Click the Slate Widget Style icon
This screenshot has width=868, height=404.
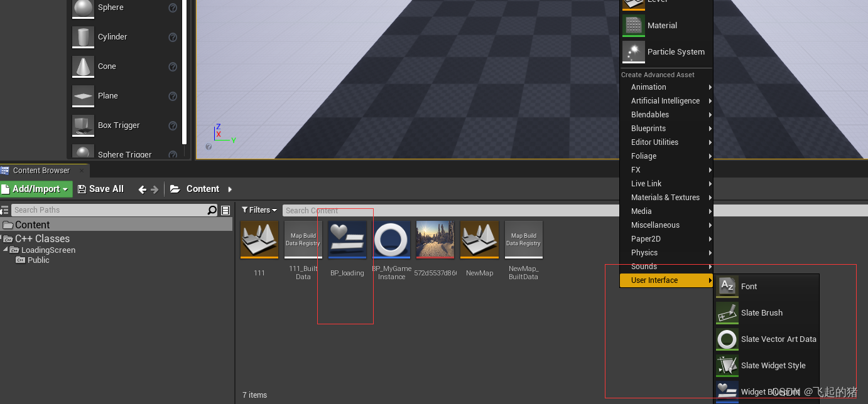[727, 366]
